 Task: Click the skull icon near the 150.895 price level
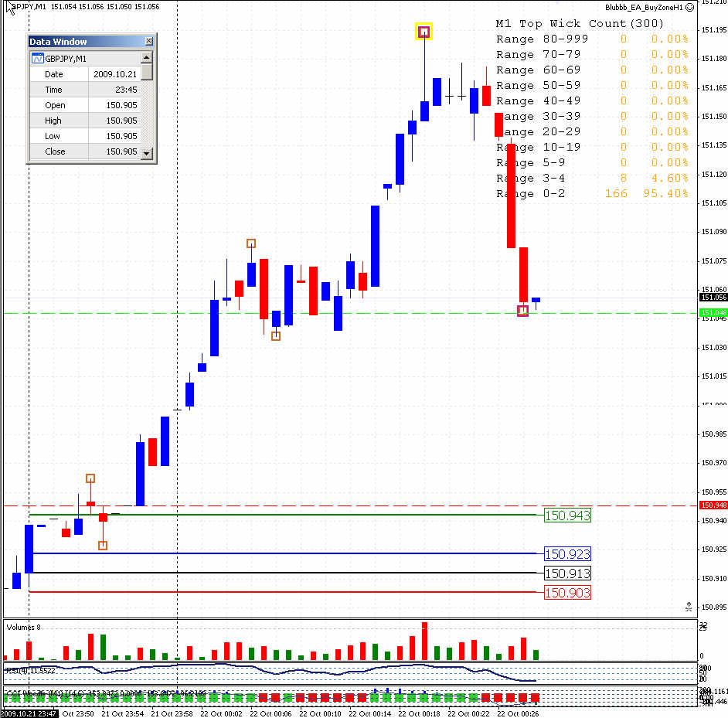coord(688,607)
